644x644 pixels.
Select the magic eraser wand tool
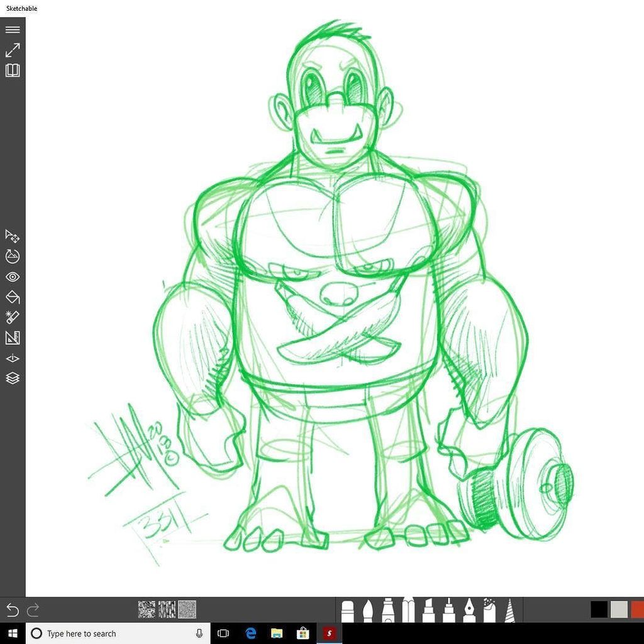(13, 317)
